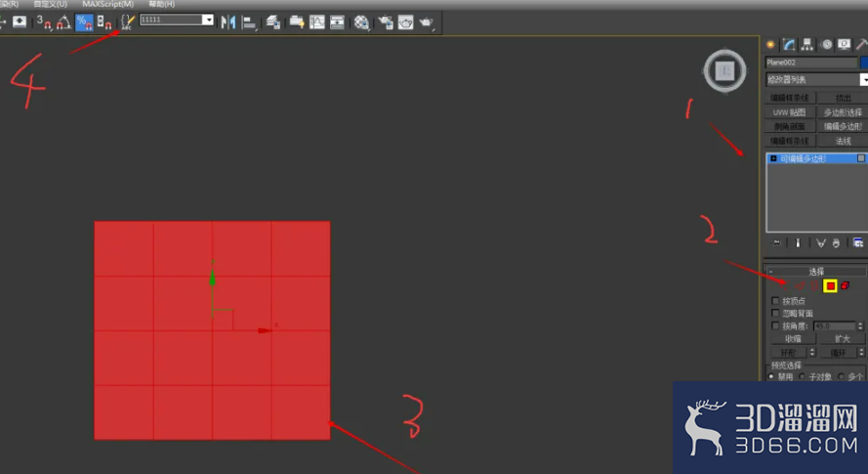
Task: Open the MAXScript(M) menu
Action: (x=108, y=4)
